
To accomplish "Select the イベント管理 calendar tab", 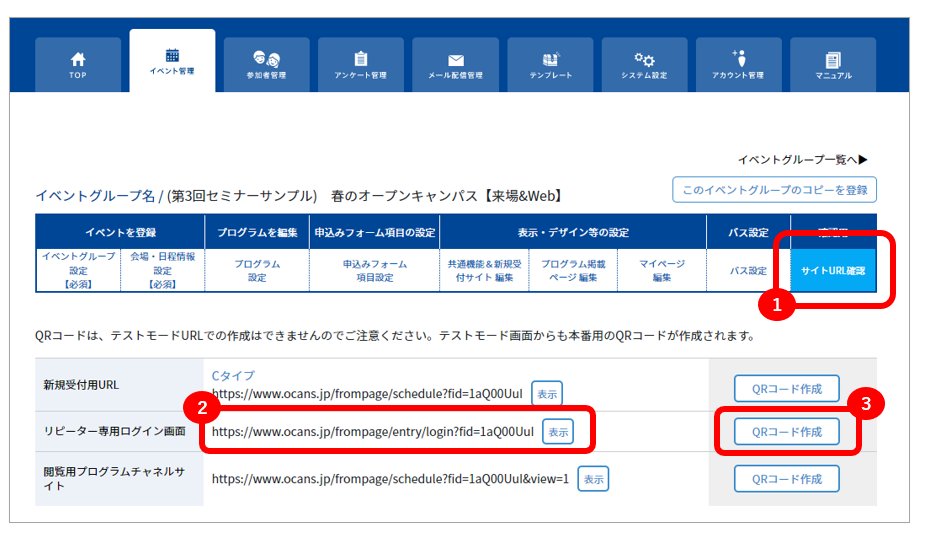I will coord(172,61).
